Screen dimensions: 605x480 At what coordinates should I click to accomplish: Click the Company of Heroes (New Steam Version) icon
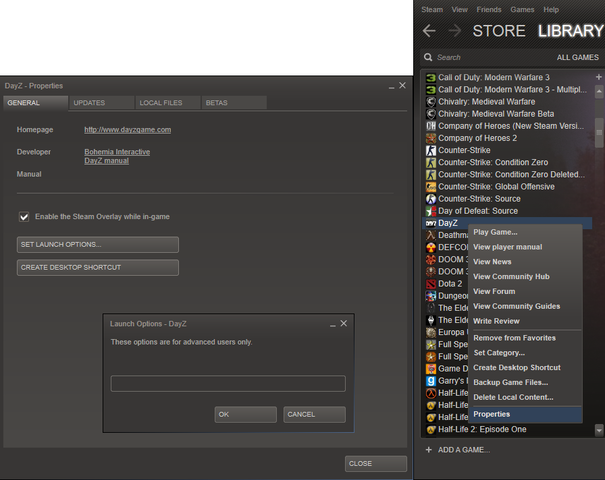tap(431, 126)
